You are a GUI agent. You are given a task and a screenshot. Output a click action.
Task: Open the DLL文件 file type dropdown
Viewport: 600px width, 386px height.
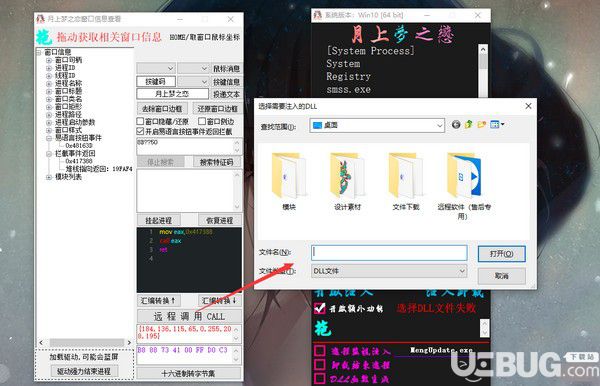point(389,271)
